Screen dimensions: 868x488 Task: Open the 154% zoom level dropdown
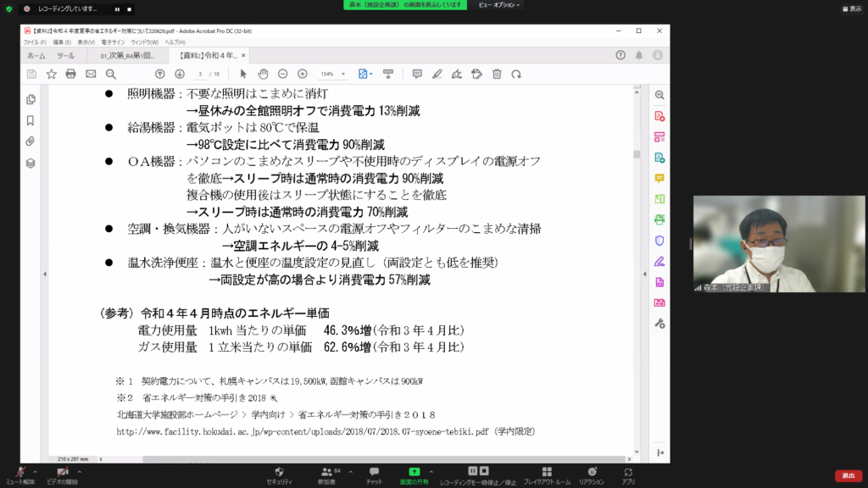tap(331, 74)
